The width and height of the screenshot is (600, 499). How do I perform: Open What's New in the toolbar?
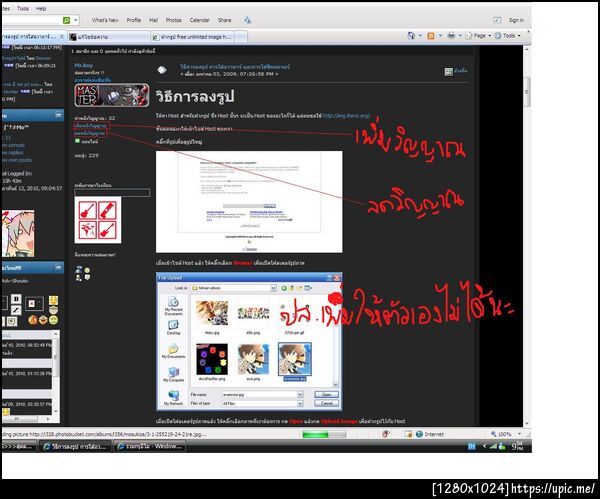click(x=105, y=20)
